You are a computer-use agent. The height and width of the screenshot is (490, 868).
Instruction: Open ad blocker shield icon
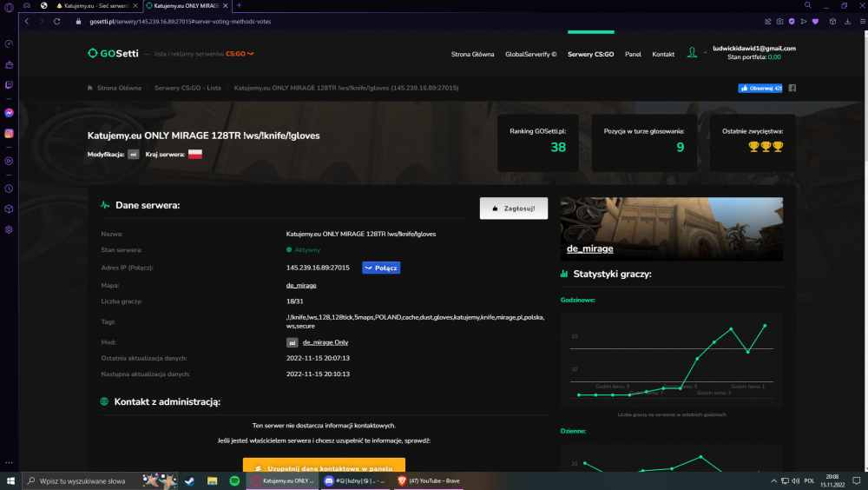coord(792,21)
